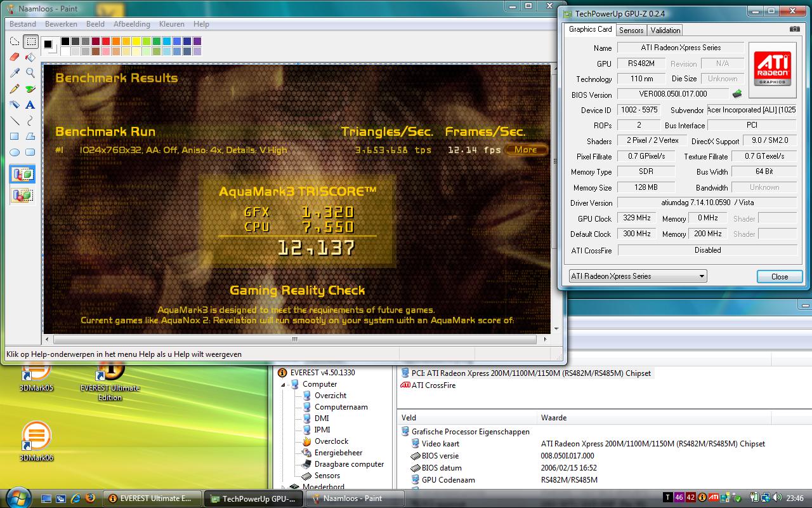Select the Rounded rectangle tool
The height and width of the screenshot is (508, 812).
point(30,152)
